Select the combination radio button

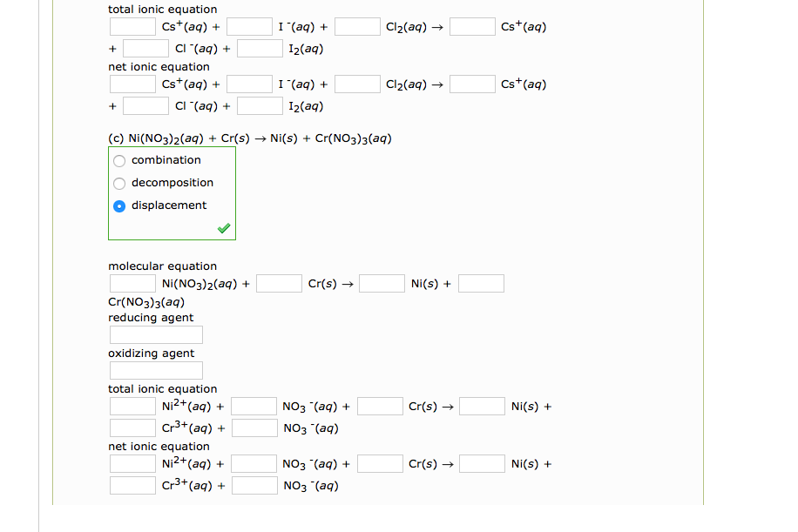(118, 160)
